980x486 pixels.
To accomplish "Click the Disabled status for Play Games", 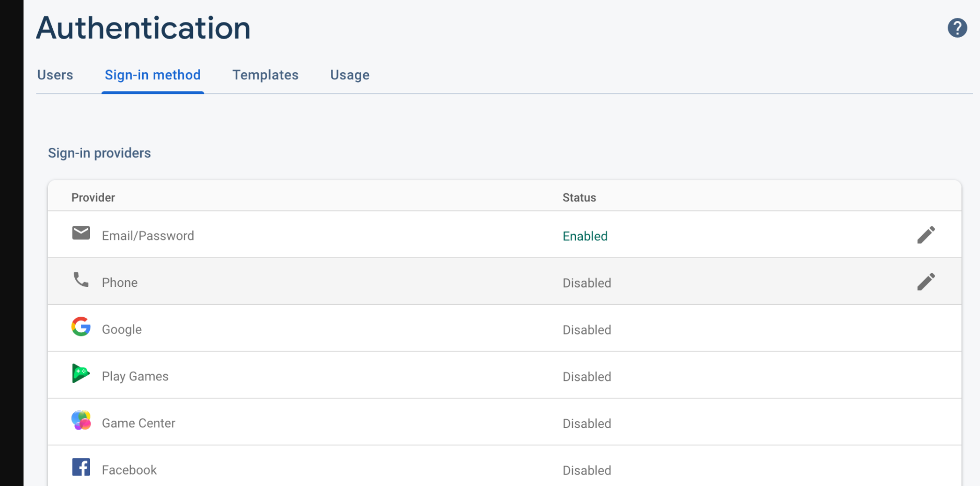I will coord(587,377).
